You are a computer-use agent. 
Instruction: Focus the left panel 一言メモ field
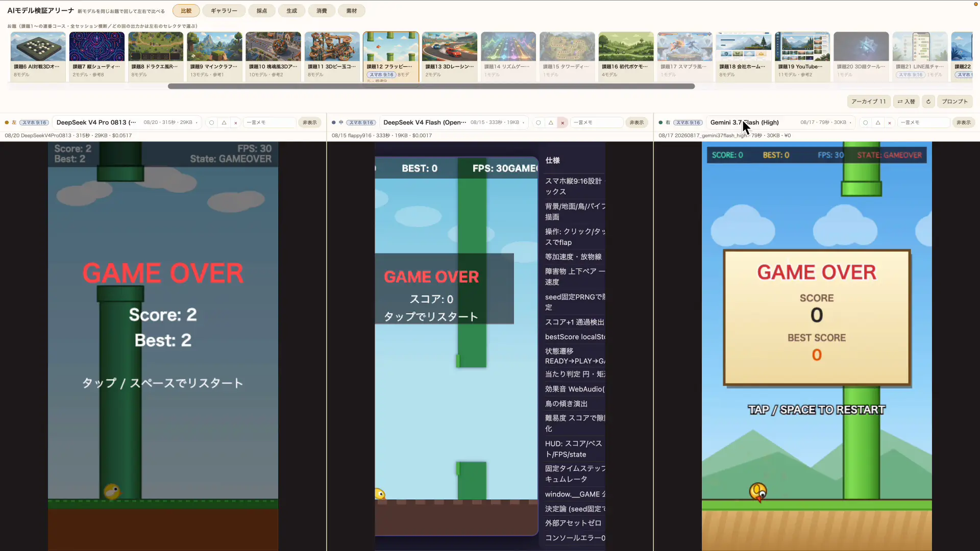click(x=269, y=122)
